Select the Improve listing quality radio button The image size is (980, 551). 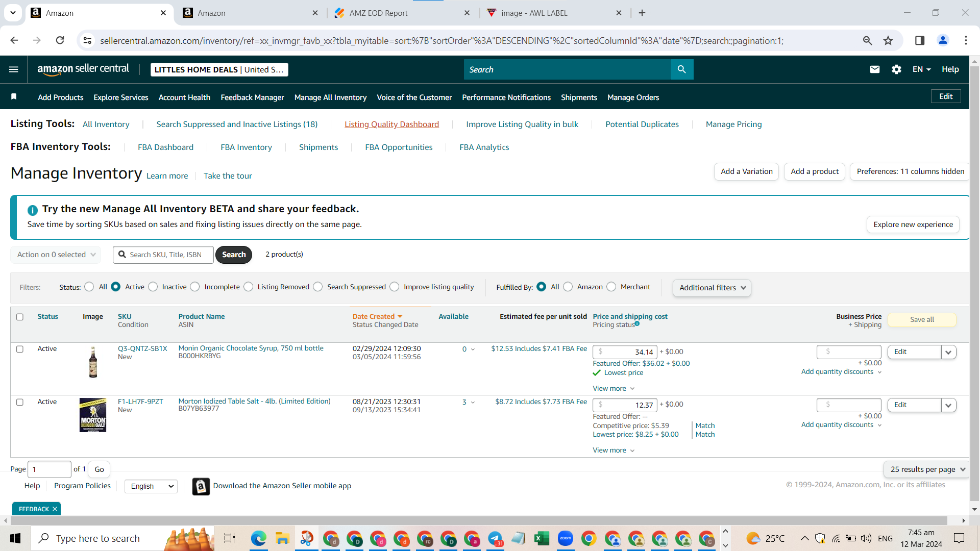tap(395, 287)
